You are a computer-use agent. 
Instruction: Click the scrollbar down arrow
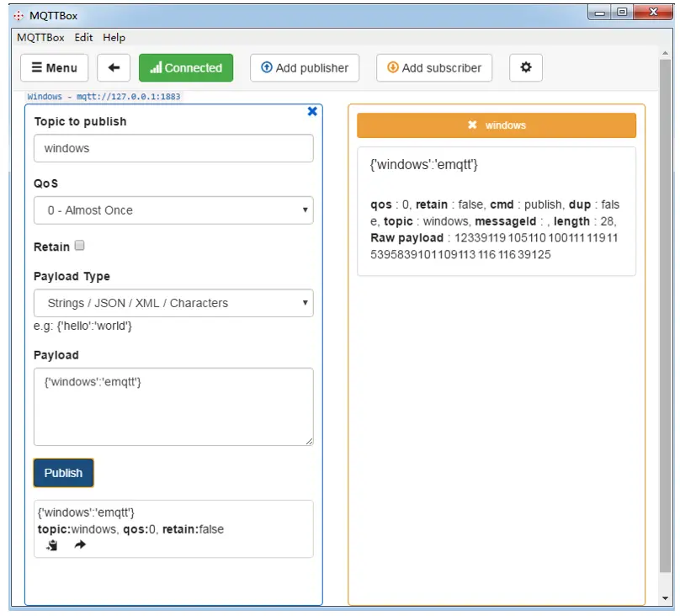pos(665,598)
